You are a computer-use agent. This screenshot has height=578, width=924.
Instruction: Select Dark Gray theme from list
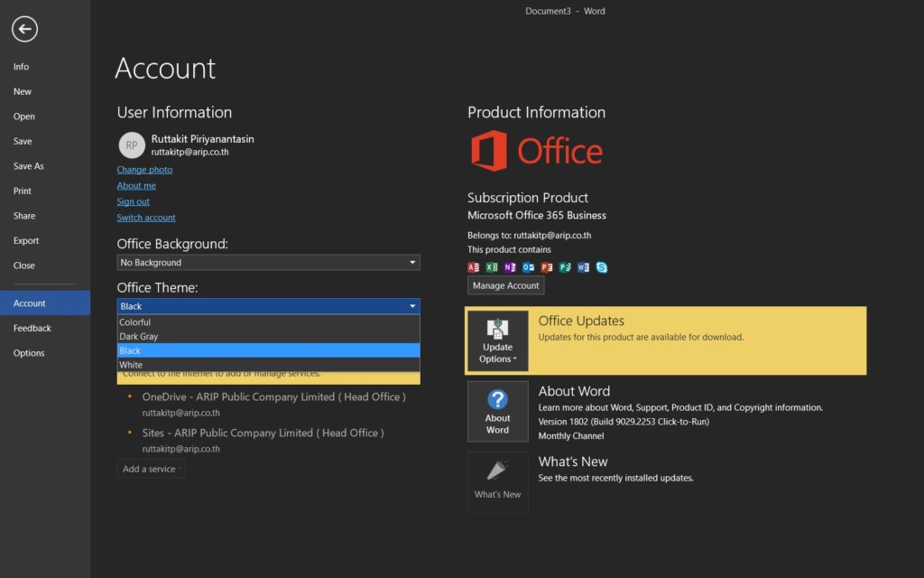139,337
